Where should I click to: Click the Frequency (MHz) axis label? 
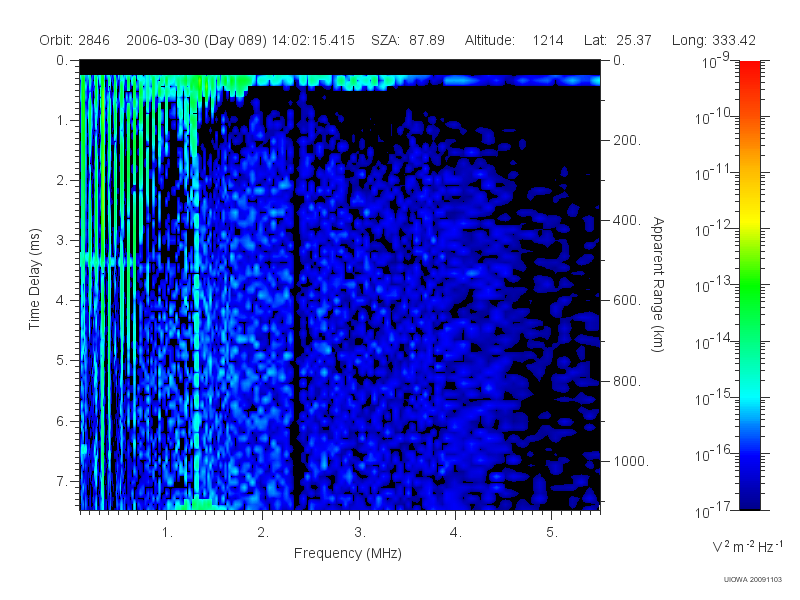(x=347, y=553)
